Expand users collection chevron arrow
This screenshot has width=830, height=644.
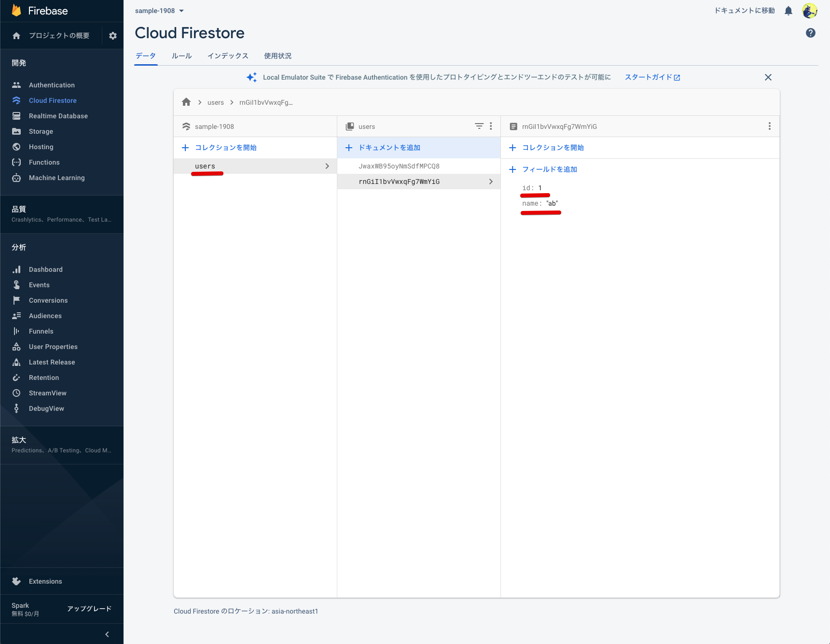[327, 166]
